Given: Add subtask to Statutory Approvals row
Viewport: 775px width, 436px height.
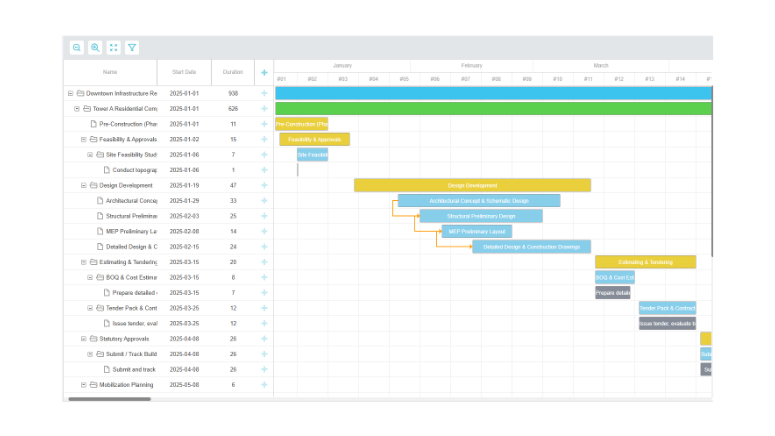Looking at the screenshot, I should (264, 339).
